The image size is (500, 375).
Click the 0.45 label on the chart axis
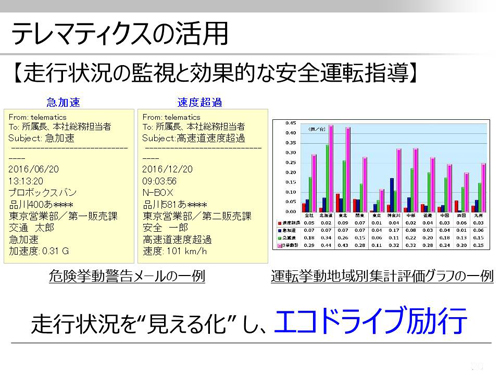coord(291,123)
